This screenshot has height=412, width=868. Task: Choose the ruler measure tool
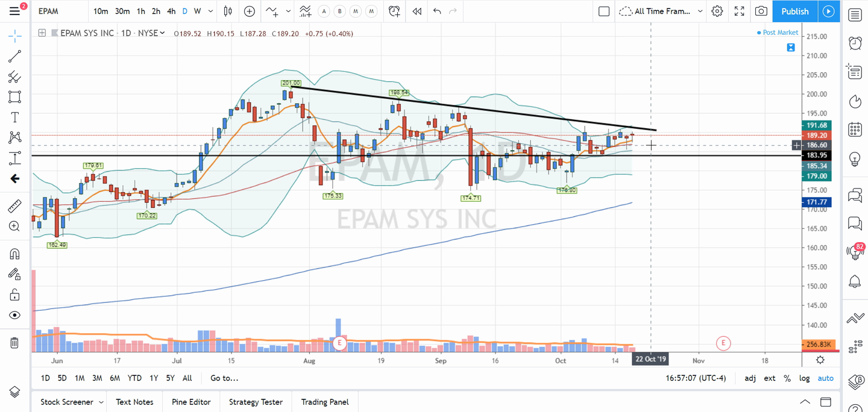point(15,206)
